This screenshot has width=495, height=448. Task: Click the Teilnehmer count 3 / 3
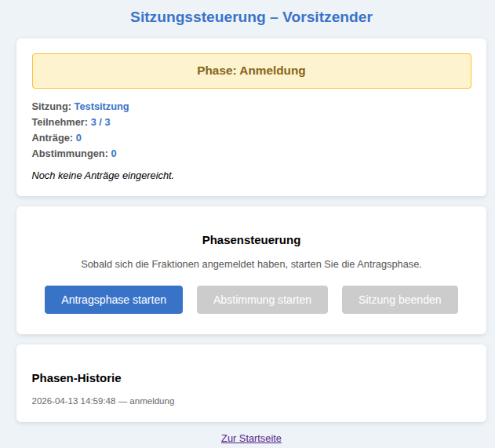point(100,122)
